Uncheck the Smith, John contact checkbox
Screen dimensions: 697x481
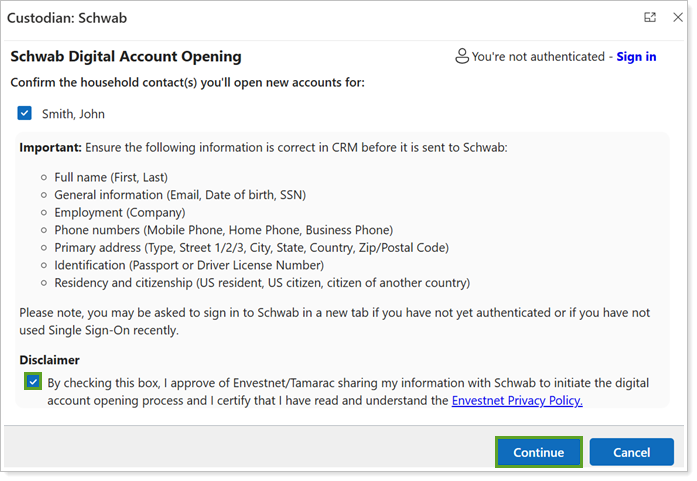point(25,114)
